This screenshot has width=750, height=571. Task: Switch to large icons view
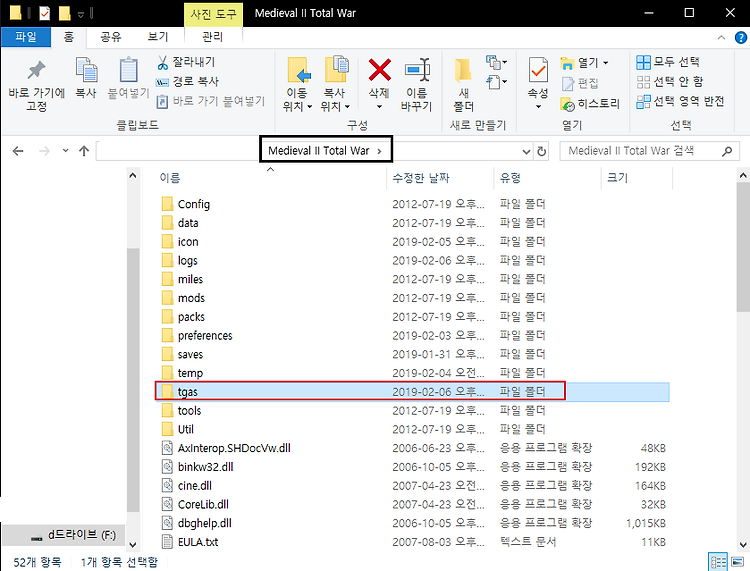coord(738,562)
